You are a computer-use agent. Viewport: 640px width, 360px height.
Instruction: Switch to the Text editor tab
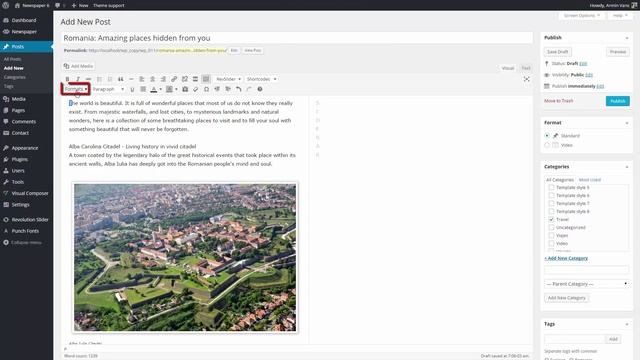pyautogui.click(x=526, y=68)
